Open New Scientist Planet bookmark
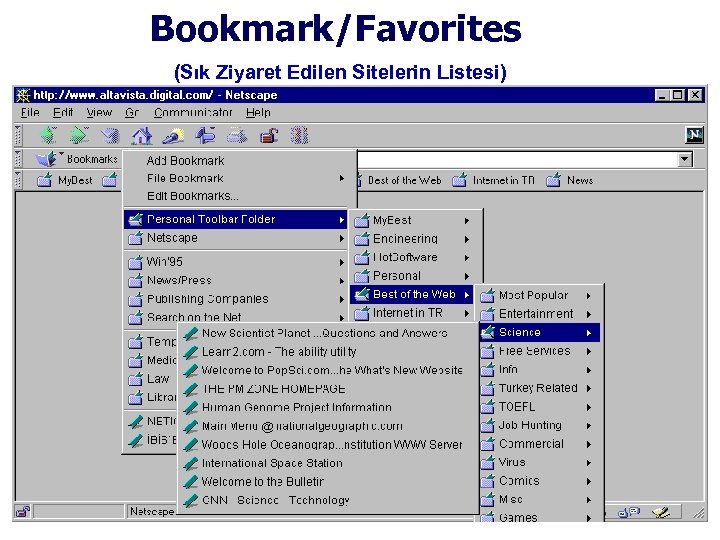This screenshot has height=540, width=720. [327, 333]
